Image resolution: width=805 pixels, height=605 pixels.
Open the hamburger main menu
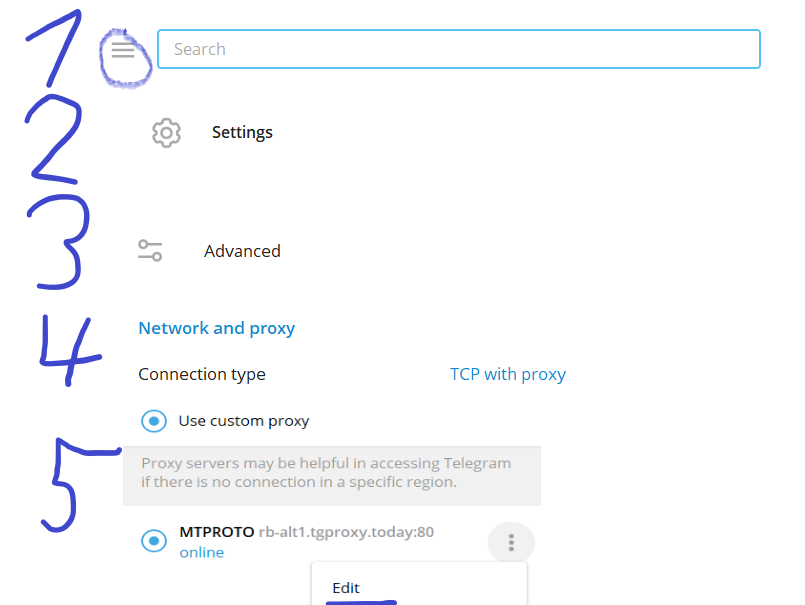pyautogui.click(x=123, y=50)
